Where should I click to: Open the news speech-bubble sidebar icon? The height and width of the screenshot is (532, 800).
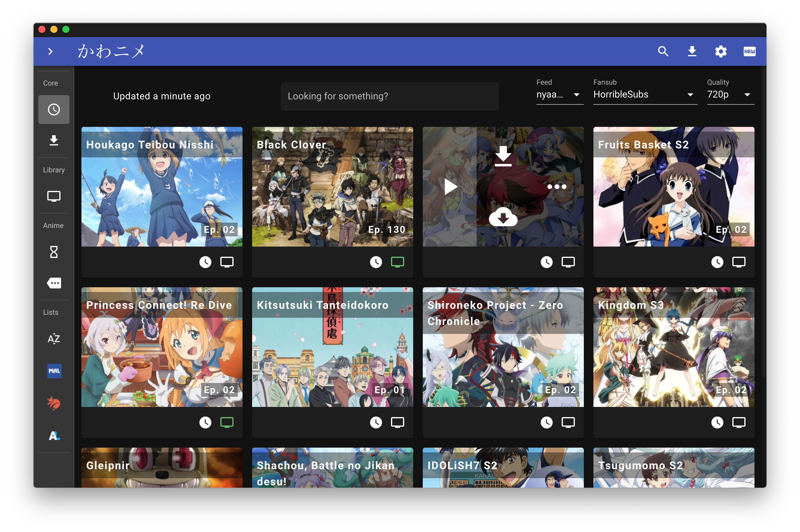[x=54, y=283]
